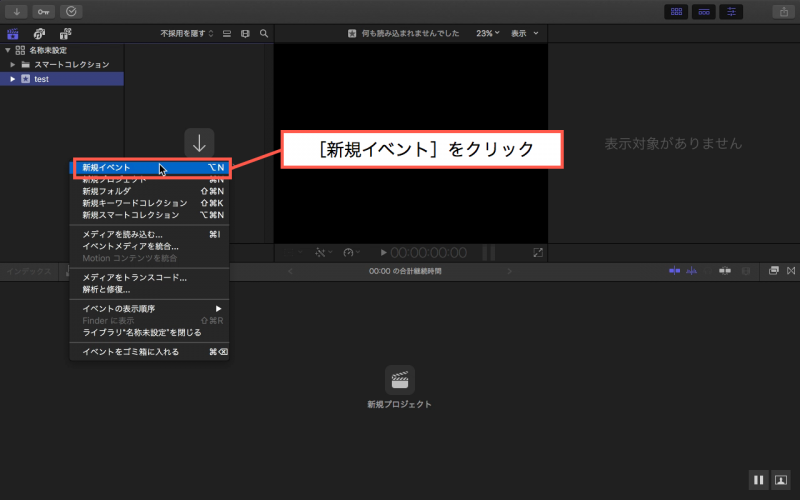800x500 pixels.
Task: Show the Photos and Audio sidebar
Action: (39, 33)
